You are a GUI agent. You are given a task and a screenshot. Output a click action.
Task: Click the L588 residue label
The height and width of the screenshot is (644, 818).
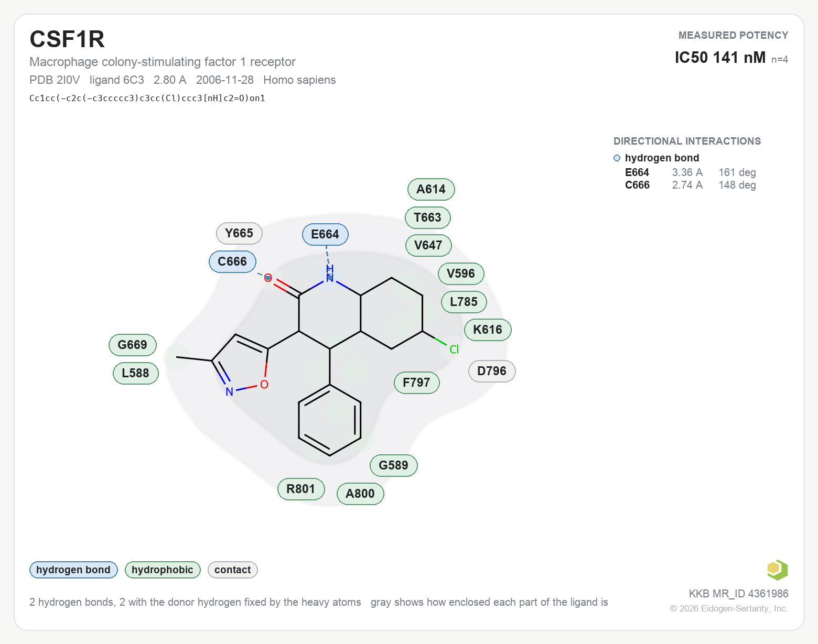[x=136, y=373]
